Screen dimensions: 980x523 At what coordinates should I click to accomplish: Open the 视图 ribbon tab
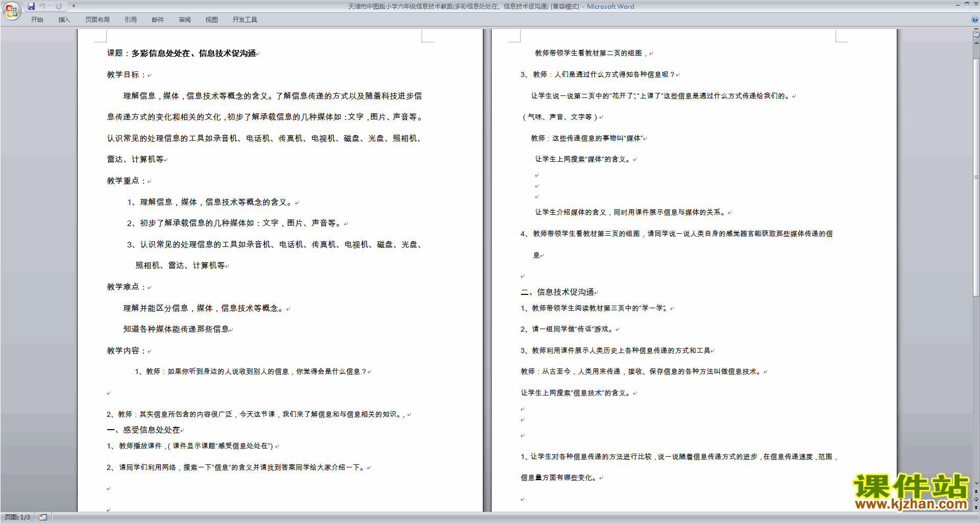212,20
